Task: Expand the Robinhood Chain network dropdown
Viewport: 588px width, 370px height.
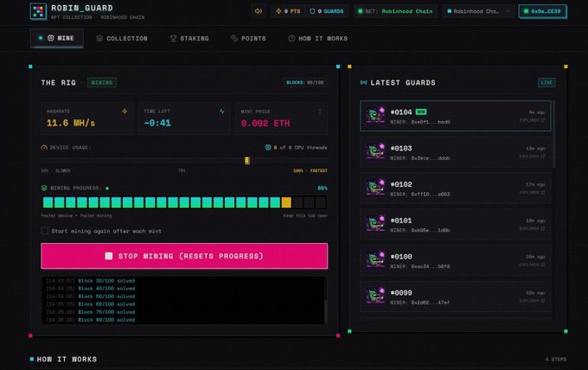Action: 478,11
